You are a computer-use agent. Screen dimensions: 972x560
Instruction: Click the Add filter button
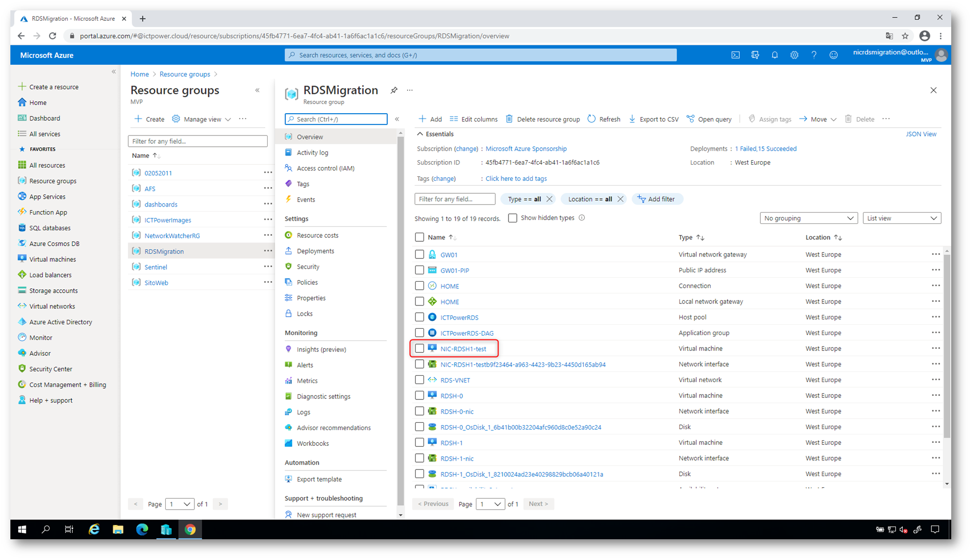(656, 199)
